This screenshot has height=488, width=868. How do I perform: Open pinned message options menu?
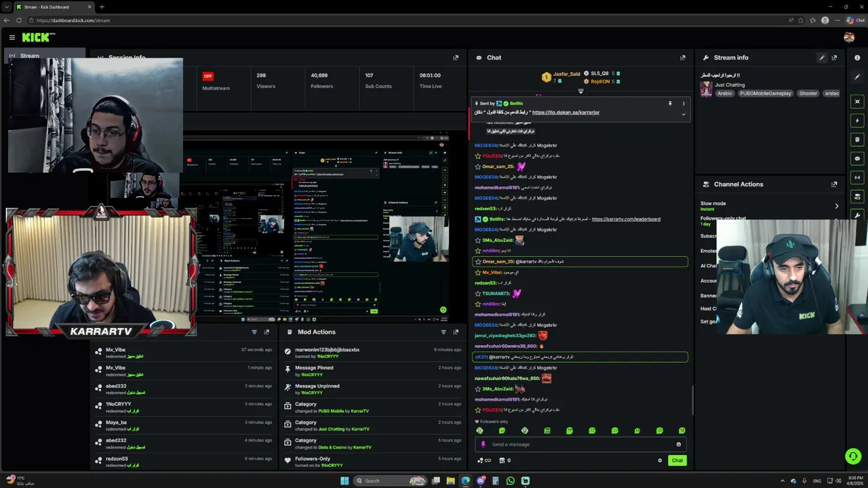(x=684, y=104)
